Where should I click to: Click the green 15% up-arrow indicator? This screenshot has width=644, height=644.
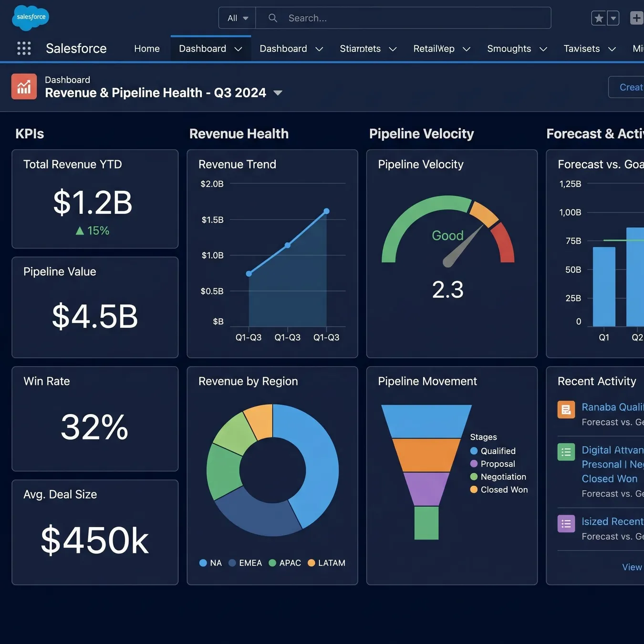pos(93,231)
